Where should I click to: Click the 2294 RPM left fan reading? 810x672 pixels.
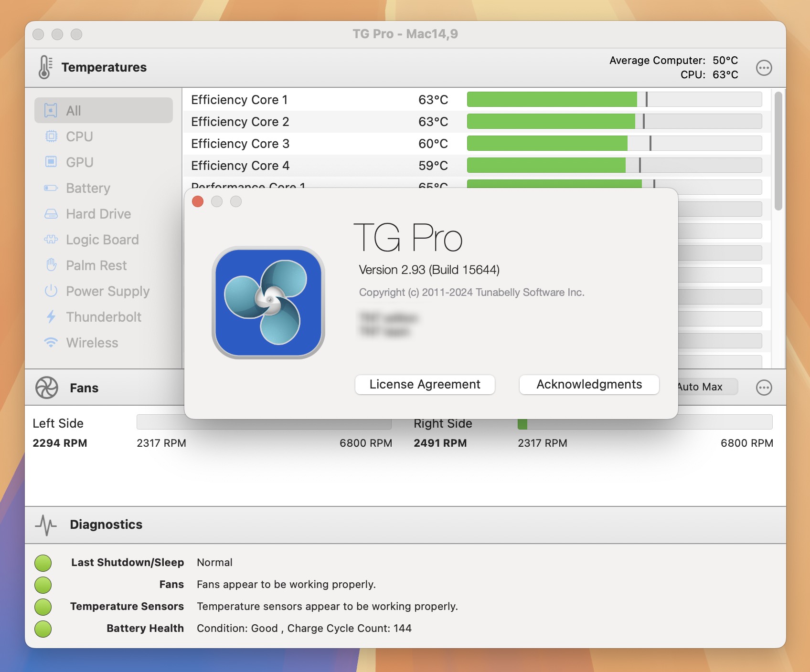pos(60,443)
